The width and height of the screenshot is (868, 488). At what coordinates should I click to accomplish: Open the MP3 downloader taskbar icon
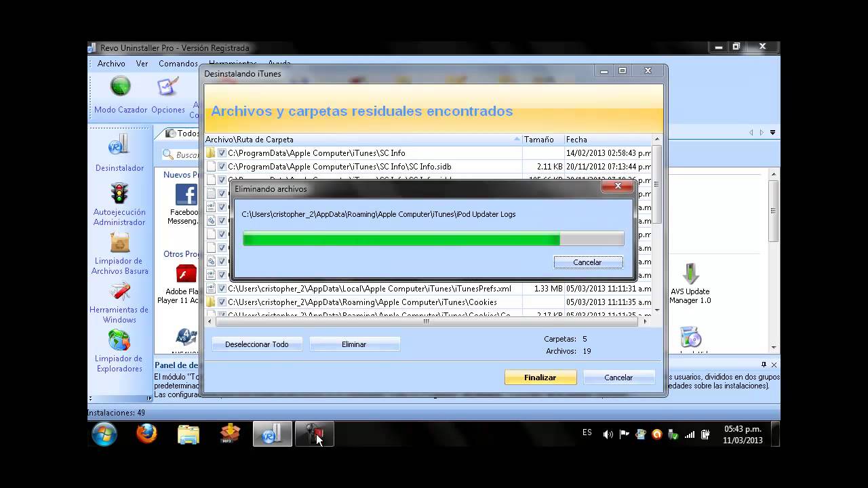(x=231, y=434)
